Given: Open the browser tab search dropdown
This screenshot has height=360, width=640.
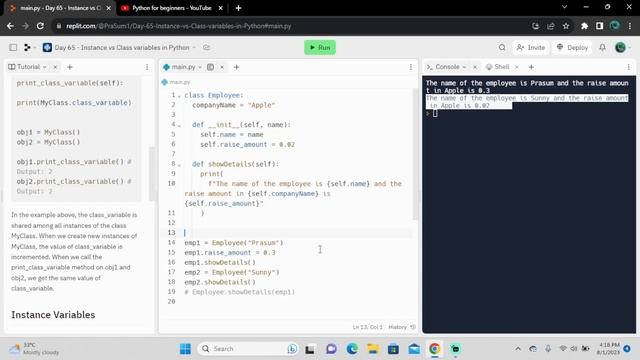Looking at the screenshot, I should [x=564, y=7].
